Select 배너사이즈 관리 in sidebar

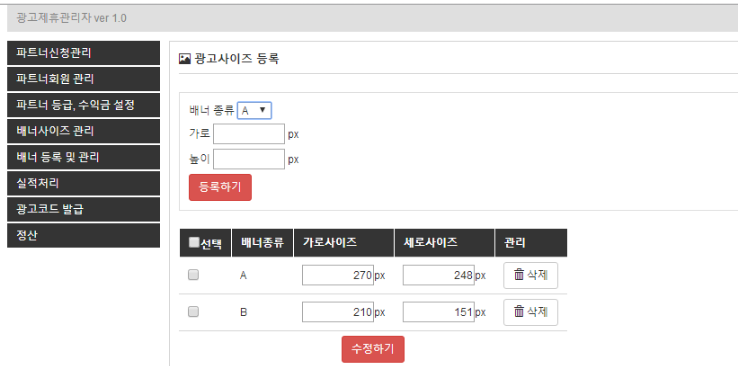click(x=84, y=131)
